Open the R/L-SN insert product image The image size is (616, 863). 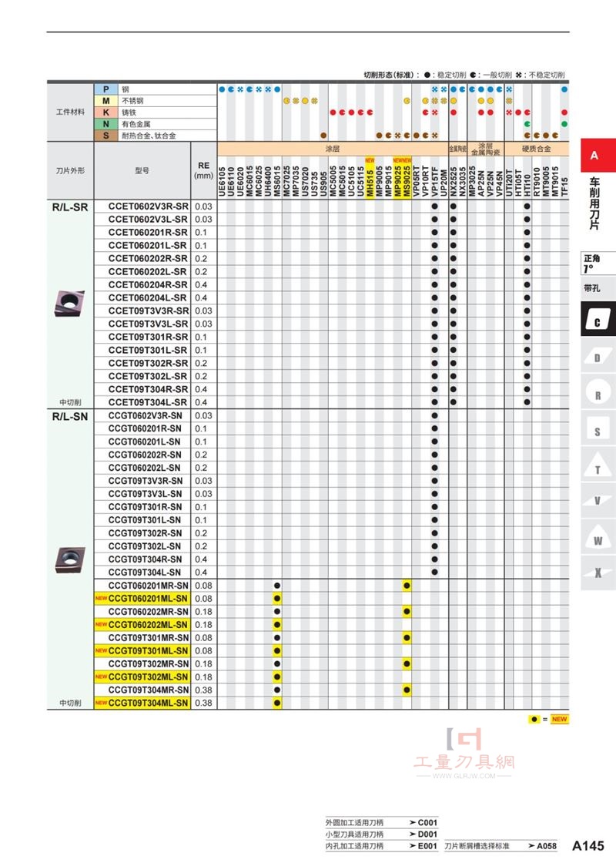tap(70, 559)
